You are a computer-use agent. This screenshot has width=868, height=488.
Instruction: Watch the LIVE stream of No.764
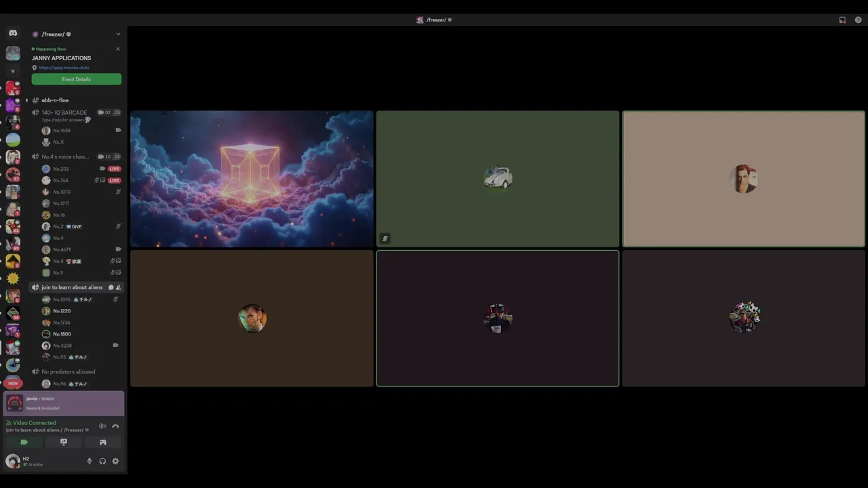114,180
